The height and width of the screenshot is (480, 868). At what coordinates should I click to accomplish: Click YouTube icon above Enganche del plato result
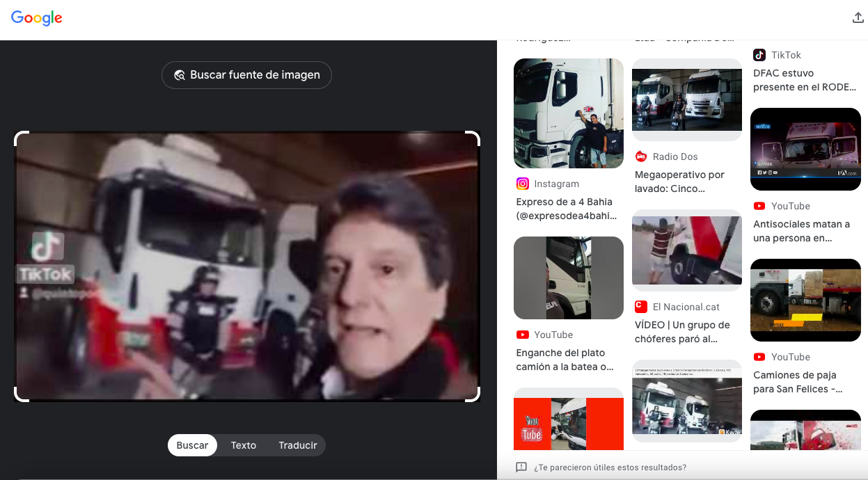[523, 335]
